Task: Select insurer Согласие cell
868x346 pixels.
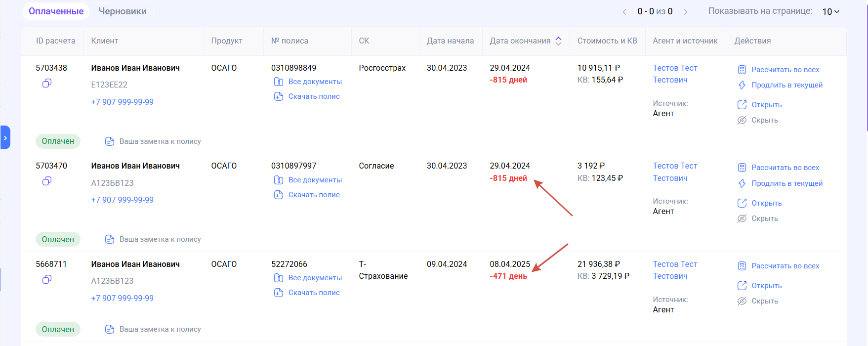Action: pyautogui.click(x=376, y=166)
